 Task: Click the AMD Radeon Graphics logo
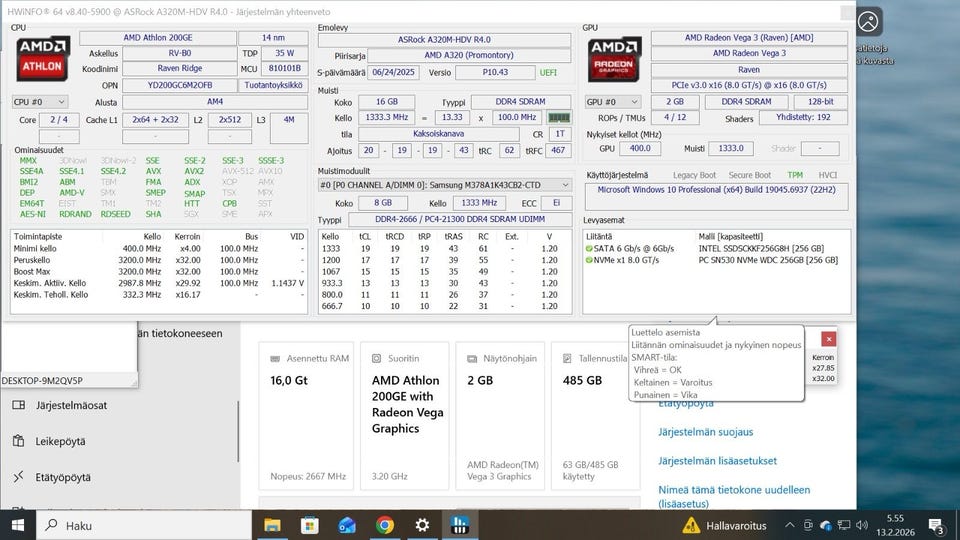pyautogui.click(x=613, y=57)
